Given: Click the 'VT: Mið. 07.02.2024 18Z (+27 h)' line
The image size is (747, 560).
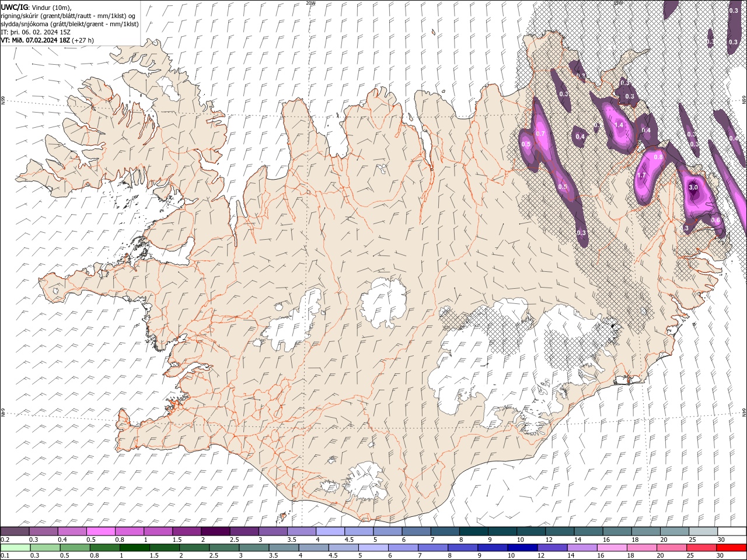Looking at the screenshot, I should click(x=48, y=40).
